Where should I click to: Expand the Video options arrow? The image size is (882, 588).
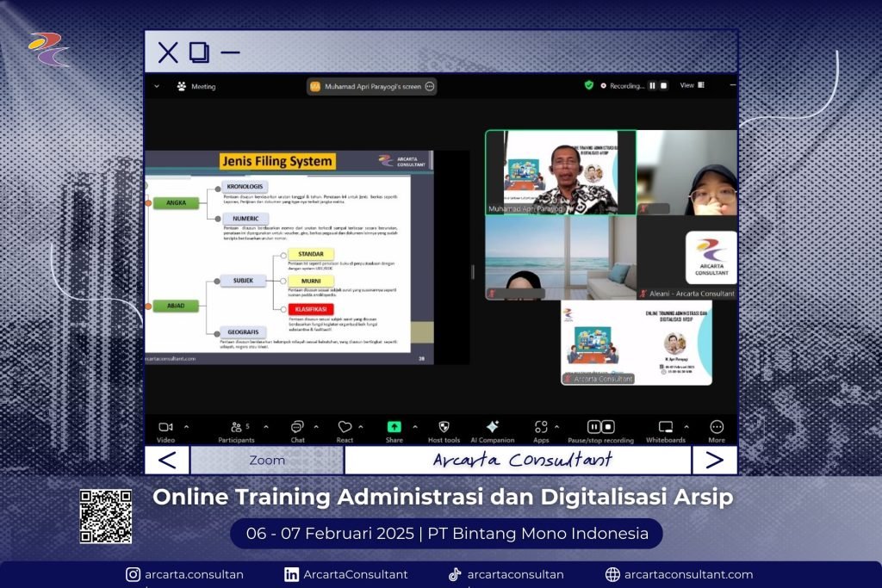pyautogui.click(x=187, y=426)
